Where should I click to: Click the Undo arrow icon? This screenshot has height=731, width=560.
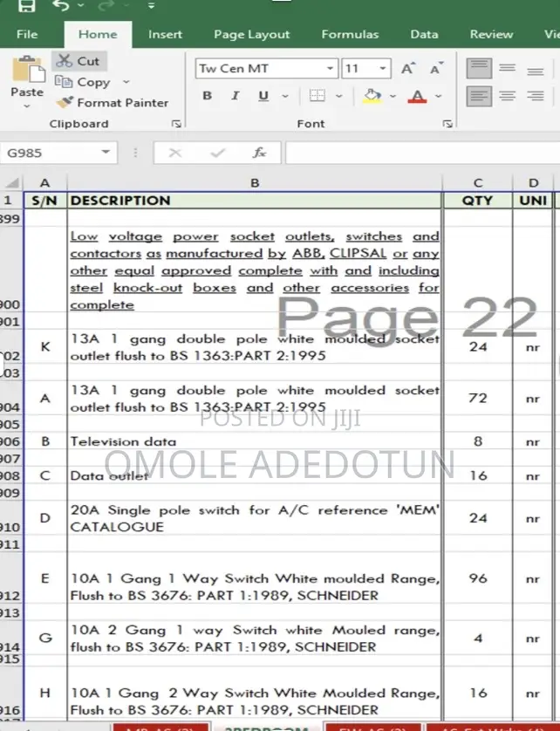tap(61, 5)
